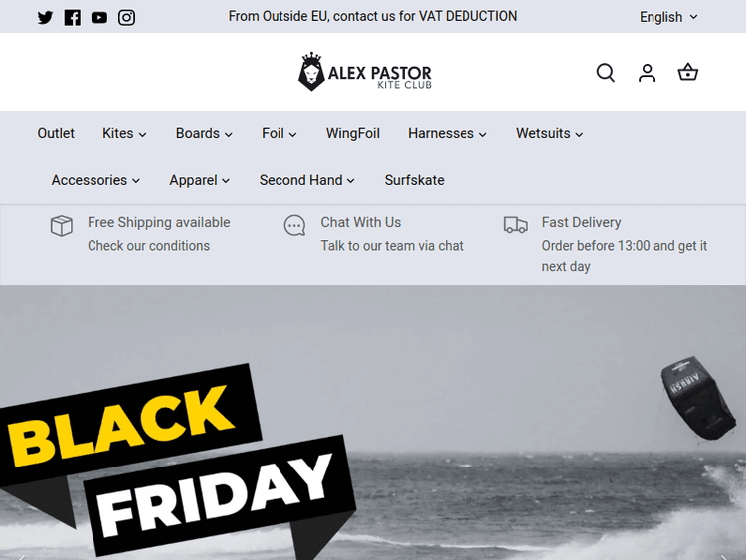Click the Free Shipping available link
The width and height of the screenshot is (746, 560).
(x=159, y=222)
